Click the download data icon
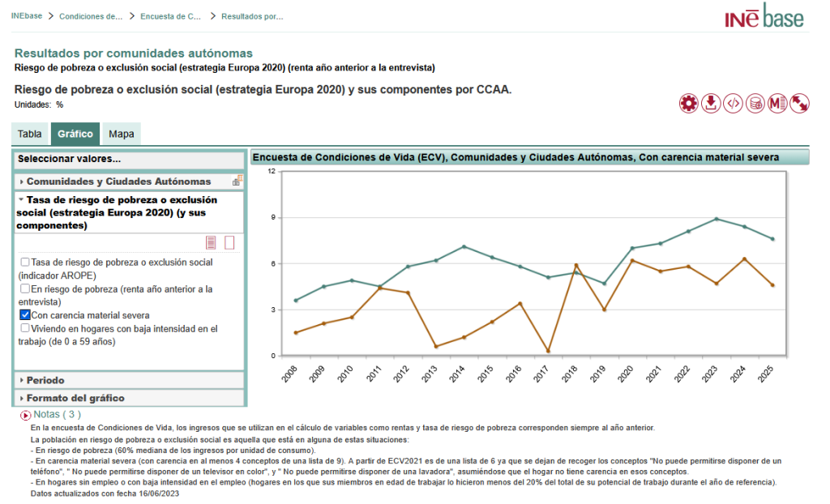The image size is (830, 504). [711, 104]
